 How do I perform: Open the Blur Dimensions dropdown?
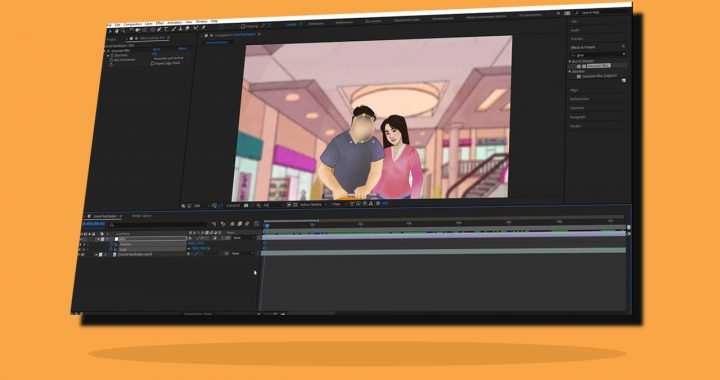(170, 58)
